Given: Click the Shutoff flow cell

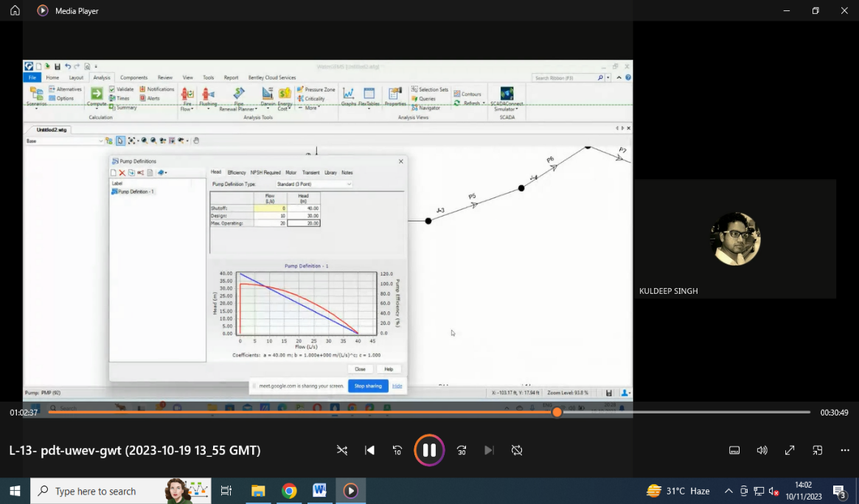Looking at the screenshot, I should pos(270,209).
